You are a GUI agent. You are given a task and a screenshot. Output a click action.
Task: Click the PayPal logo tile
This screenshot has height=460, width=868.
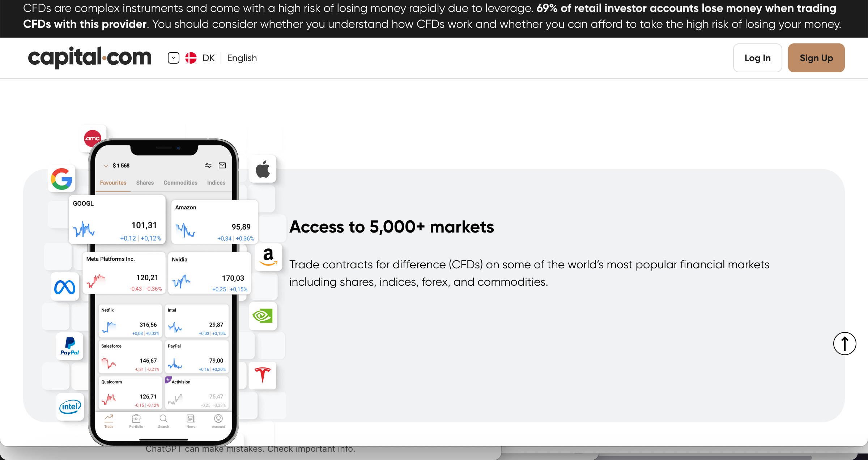click(x=69, y=346)
